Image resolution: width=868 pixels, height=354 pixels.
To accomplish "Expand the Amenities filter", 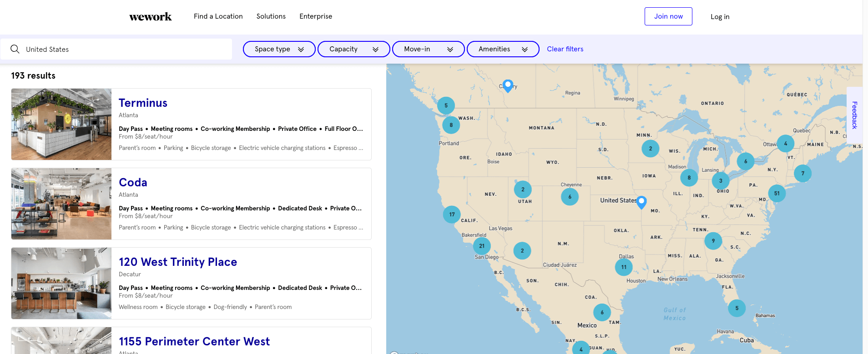I will tap(503, 49).
